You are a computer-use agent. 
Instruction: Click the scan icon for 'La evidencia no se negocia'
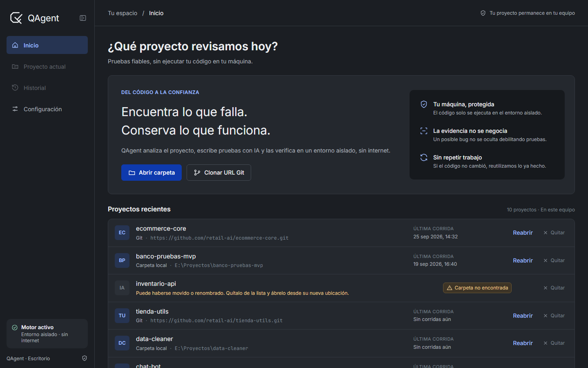pos(424,131)
